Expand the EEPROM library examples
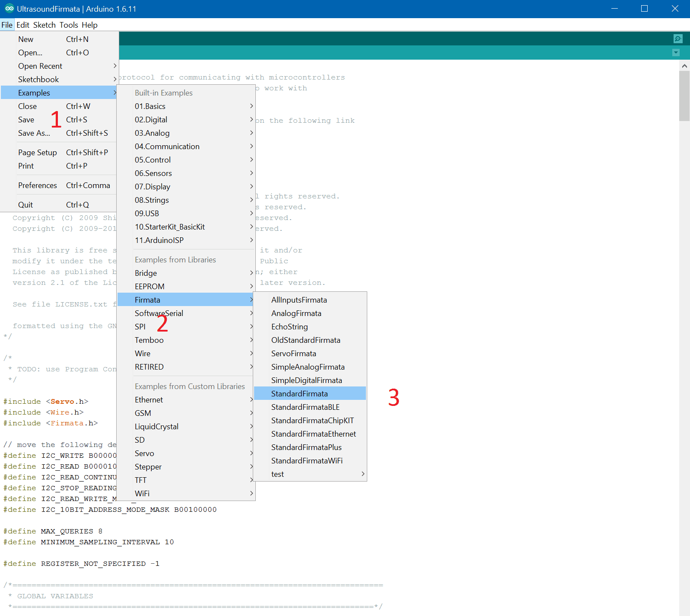Viewport: 690px width, 616px height. point(186,287)
